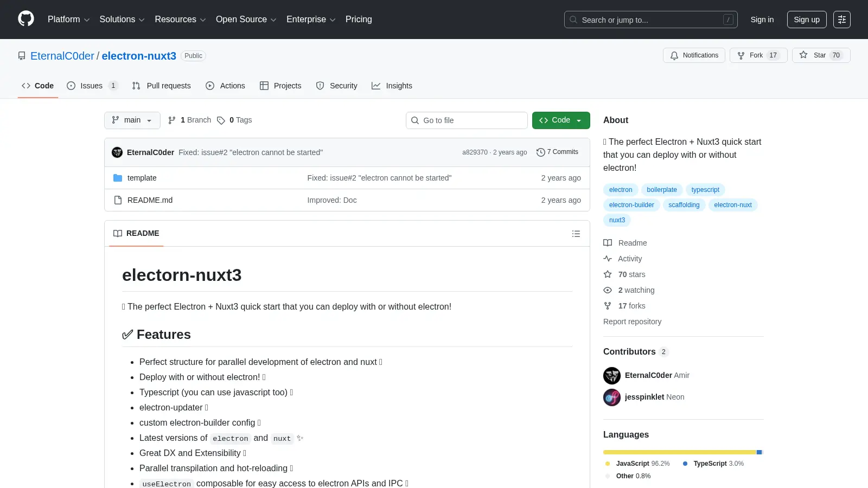Viewport: 868px width, 488px height.
Task: Click the template folder icon
Action: 118,178
